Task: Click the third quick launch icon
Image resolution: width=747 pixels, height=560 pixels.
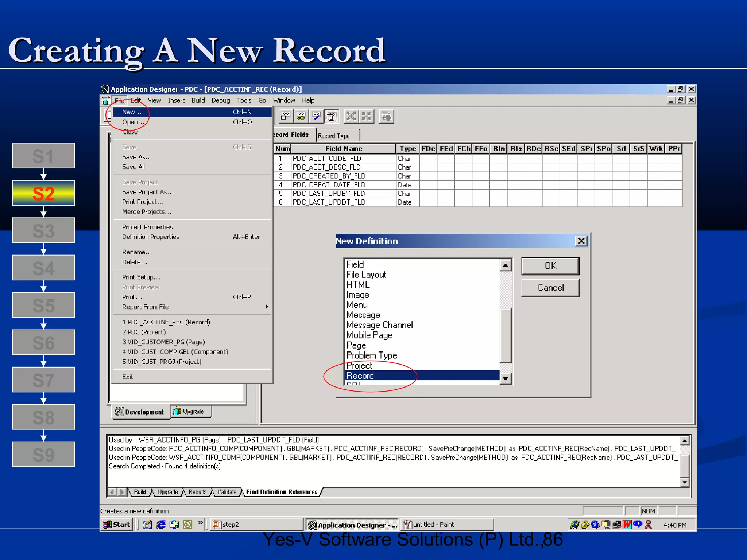Action: click(x=174, y=525)
